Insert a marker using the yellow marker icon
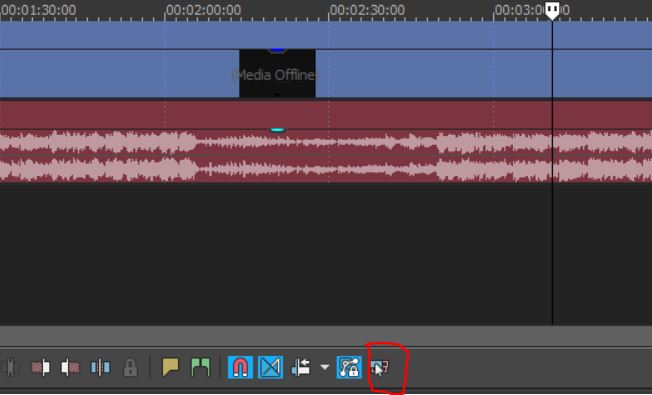The width and height of the screenshot is (652, 395). pyautogui.click(x=170, y=367)
